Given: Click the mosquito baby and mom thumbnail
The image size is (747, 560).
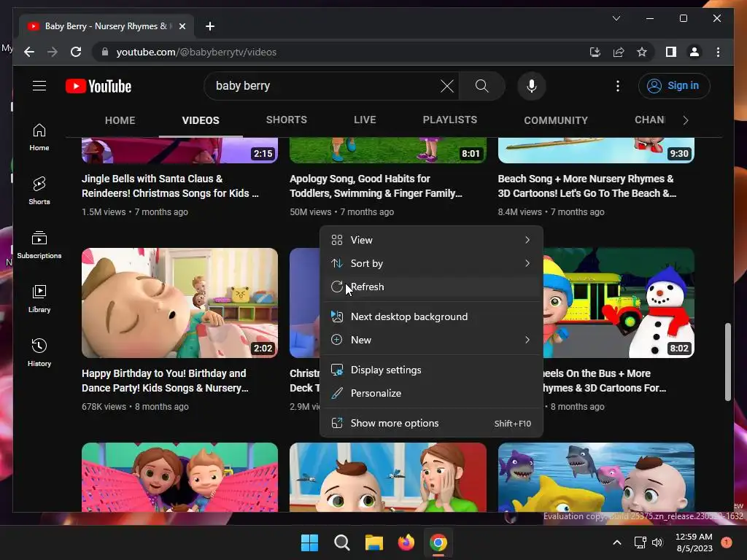Looking at the screenshot, I should tap(388, 477).
